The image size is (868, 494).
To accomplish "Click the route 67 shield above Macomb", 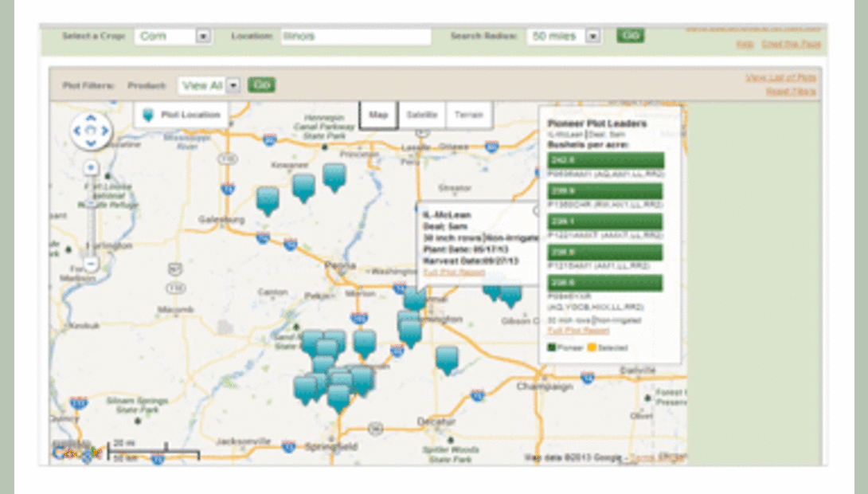I will [x=175, y=269].
